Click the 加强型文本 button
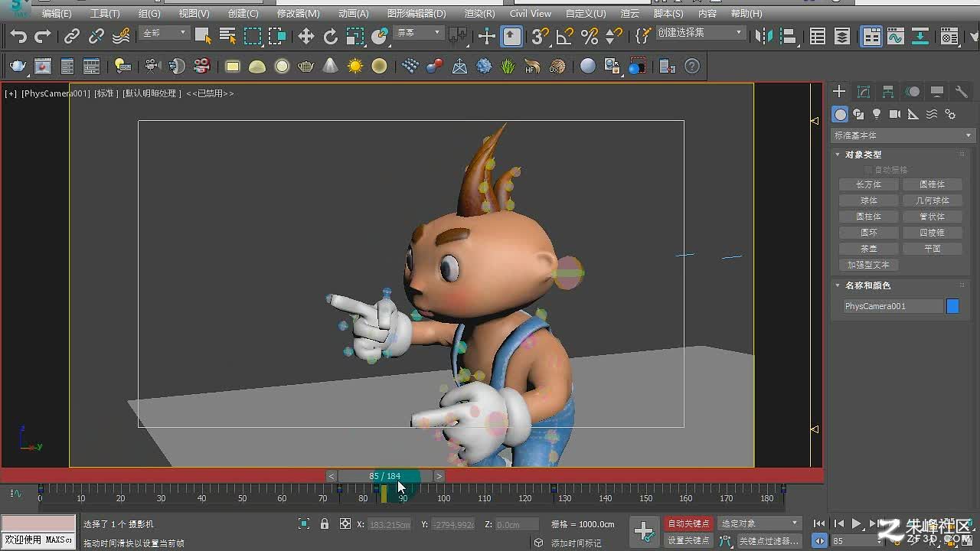980x551 pixels. [868, 265]
